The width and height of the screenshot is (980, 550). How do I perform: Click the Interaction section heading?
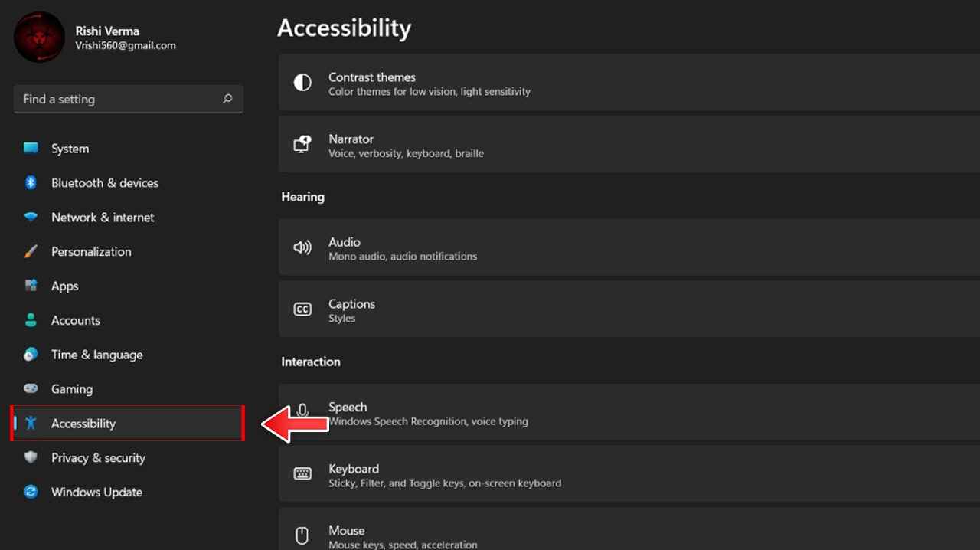(x=310, y=362)
